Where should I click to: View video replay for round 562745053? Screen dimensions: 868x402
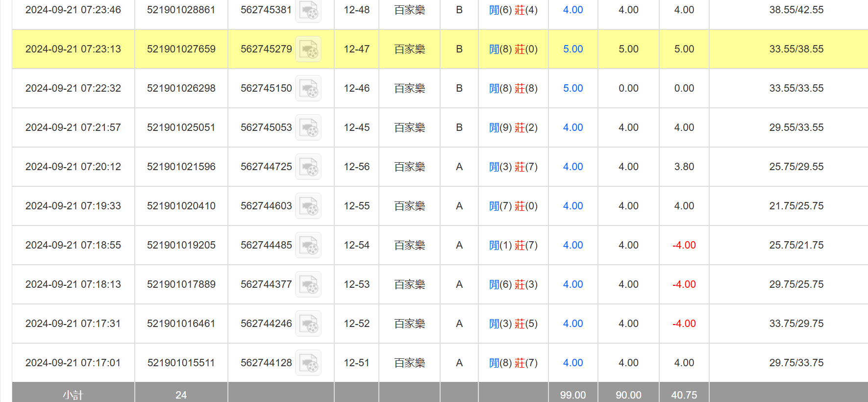pyautogui.click(x=308, y=128)
